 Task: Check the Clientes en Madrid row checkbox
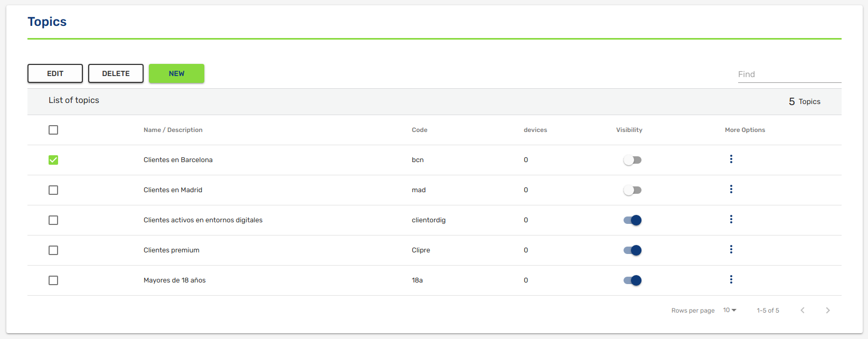point(53,190)
